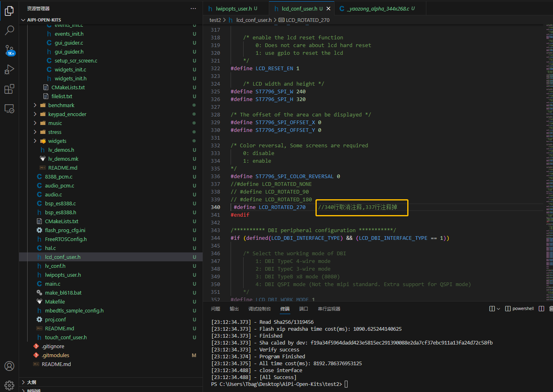Screen dimensions: 553x392
Task: Open the Extensions view
Action: coord(9,89)
